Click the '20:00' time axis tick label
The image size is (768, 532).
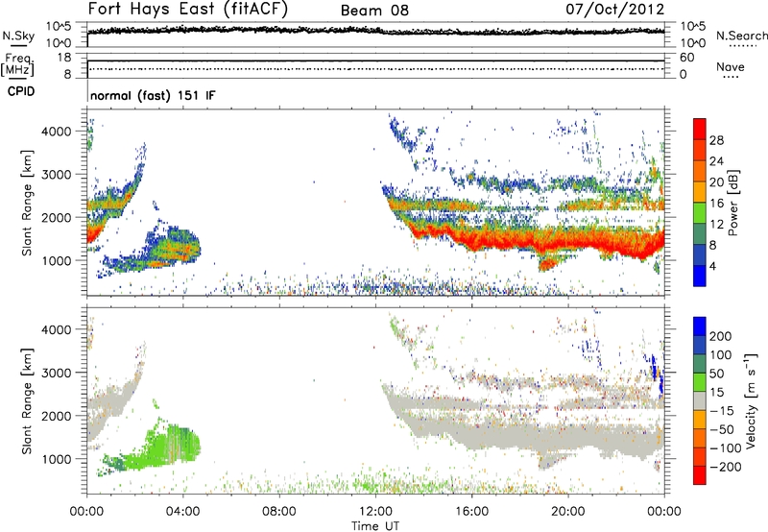point(567,512)
